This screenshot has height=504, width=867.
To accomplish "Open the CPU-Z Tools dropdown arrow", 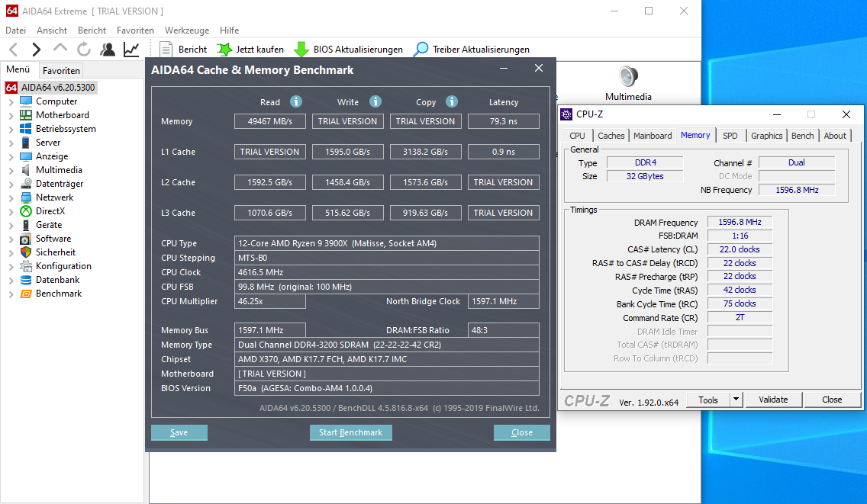I will [736, 400].
